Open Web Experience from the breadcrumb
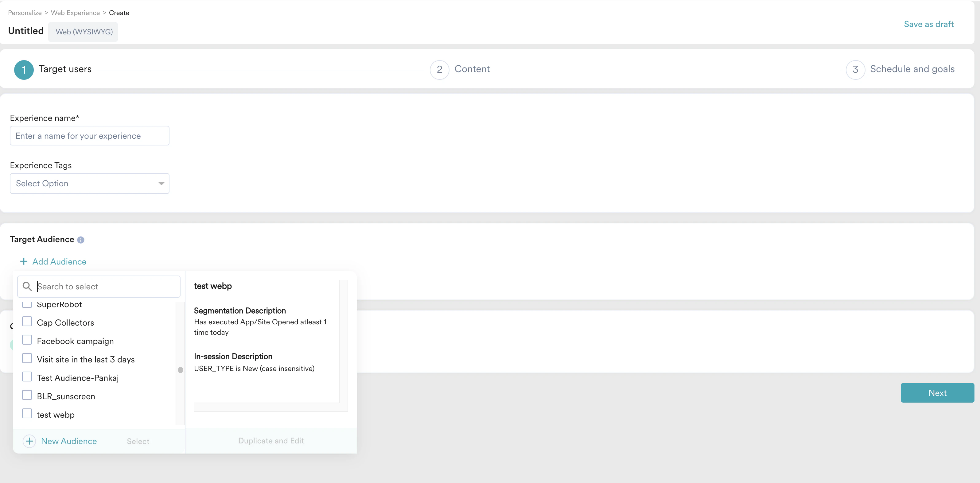 coord(75,13)
